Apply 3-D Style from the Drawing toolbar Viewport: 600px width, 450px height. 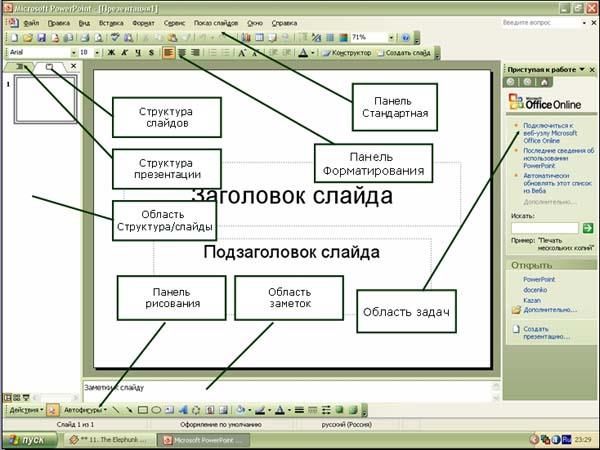352,410
